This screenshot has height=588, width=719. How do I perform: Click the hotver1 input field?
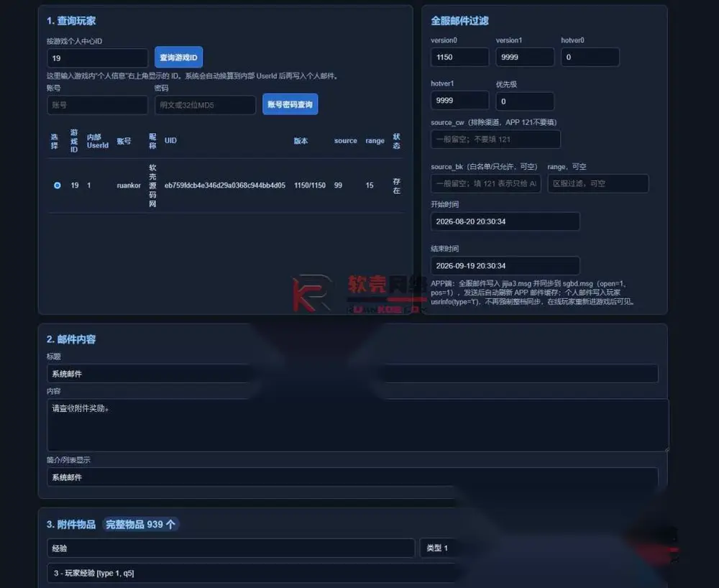(x=459, y=101)
